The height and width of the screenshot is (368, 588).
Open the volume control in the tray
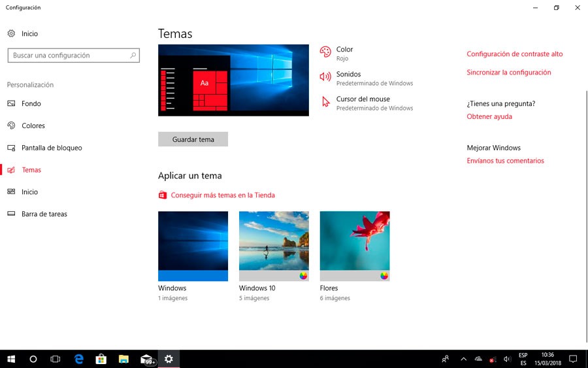[x=508, y=359]
